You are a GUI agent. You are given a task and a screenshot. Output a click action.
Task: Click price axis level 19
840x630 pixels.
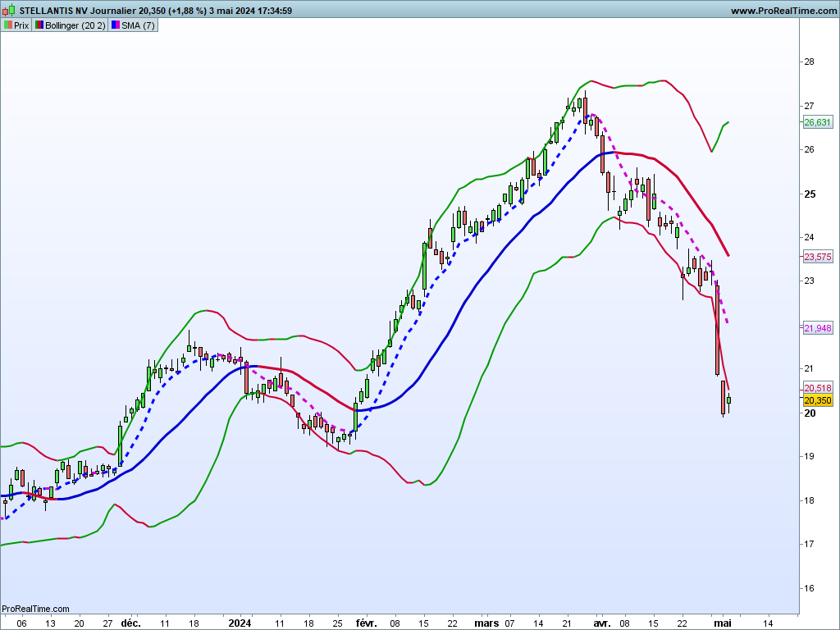(809, 456)
